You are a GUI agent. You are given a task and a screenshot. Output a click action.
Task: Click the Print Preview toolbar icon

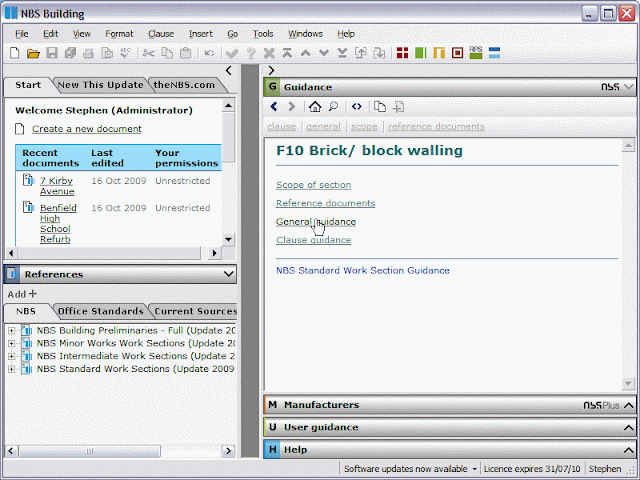click(107, 53)
